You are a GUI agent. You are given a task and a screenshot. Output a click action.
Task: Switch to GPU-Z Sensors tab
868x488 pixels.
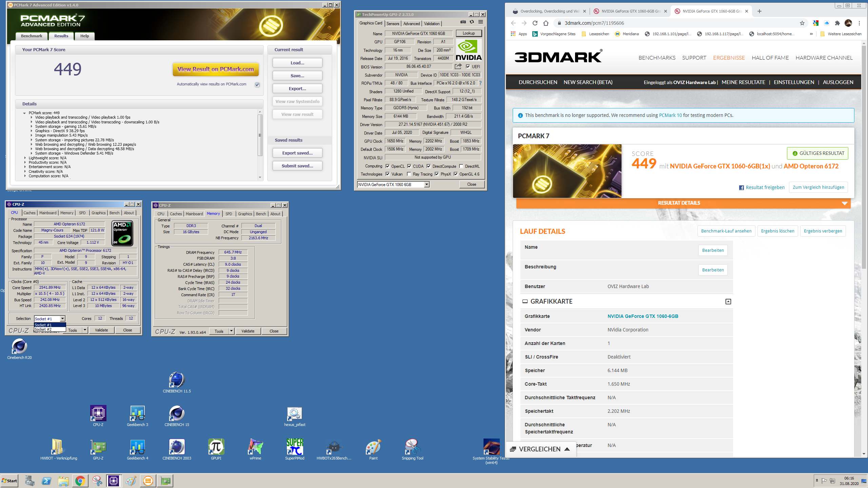[x=393, y=24]
